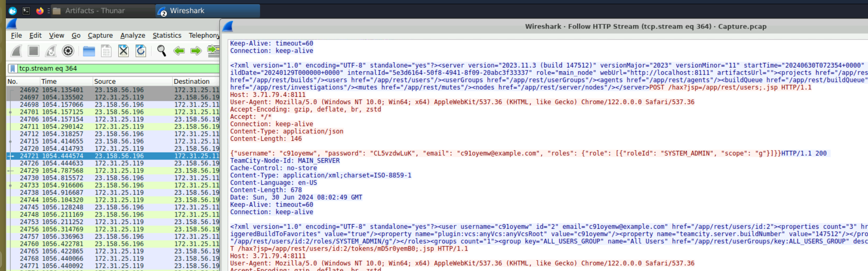This screenshot has height=271, width=868.
Task: Open Capture options gear icon
Action: click(68, 51)
